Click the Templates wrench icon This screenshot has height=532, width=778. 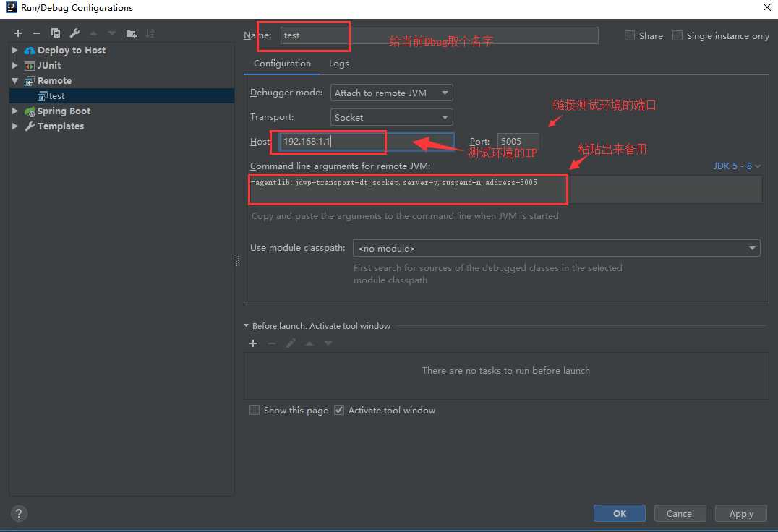(30, 126)
